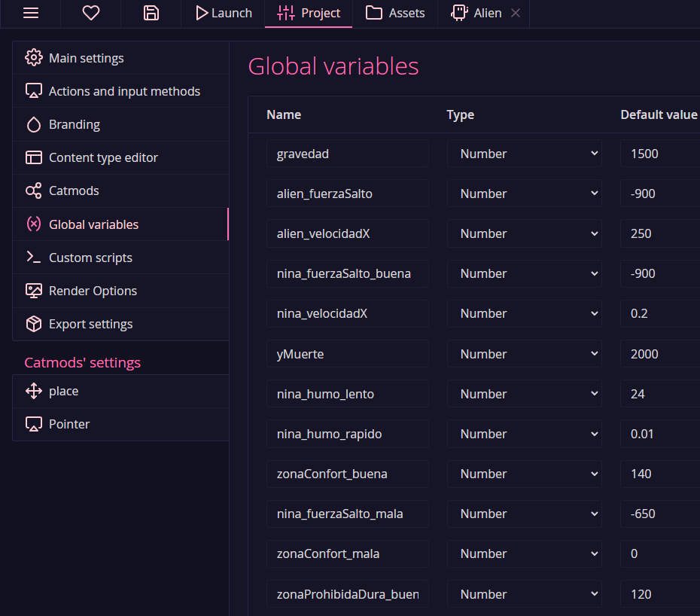This screenshot has width=700, height=616.
Task: Click the Branding droplet icon
Action: [x=33, y=125]
